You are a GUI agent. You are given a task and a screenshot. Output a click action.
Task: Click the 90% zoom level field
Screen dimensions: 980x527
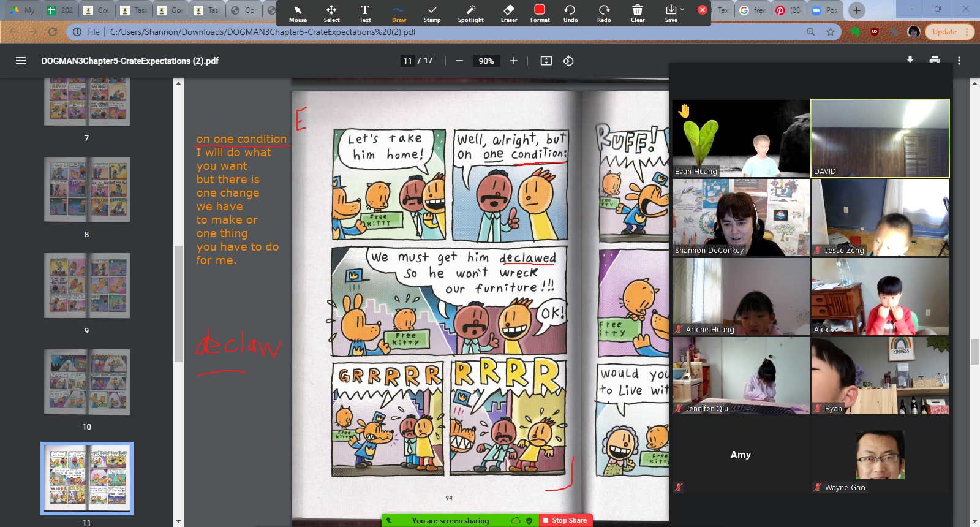(x=486, y=61)
